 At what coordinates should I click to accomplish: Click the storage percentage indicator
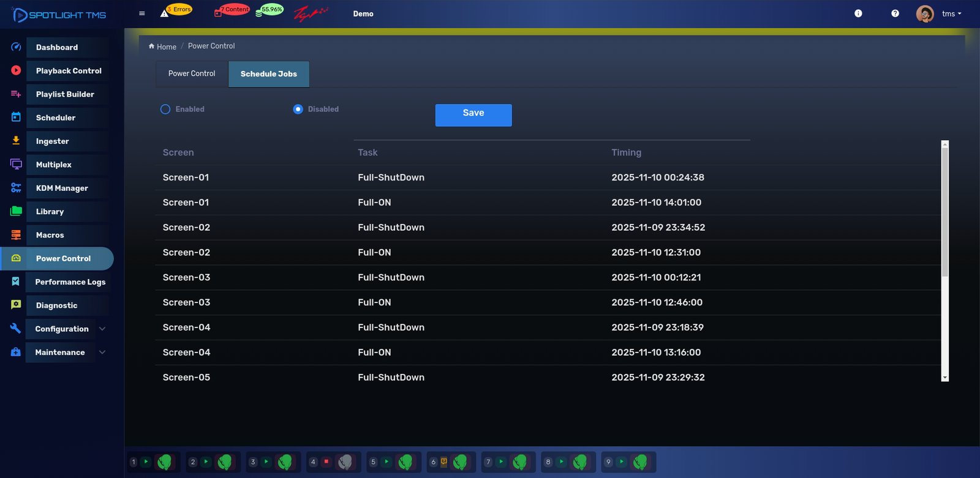pos(269,10)
